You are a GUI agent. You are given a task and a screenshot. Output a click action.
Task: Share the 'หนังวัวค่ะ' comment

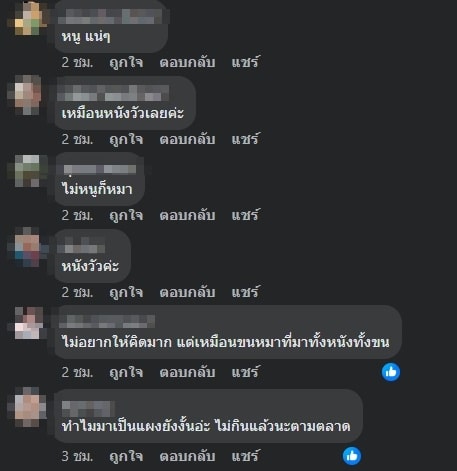245,292
